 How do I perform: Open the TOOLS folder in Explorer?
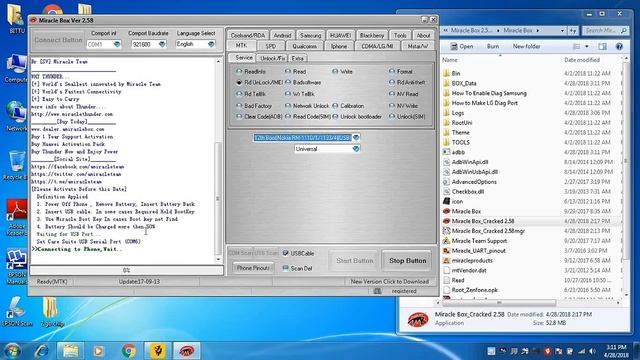460,142
